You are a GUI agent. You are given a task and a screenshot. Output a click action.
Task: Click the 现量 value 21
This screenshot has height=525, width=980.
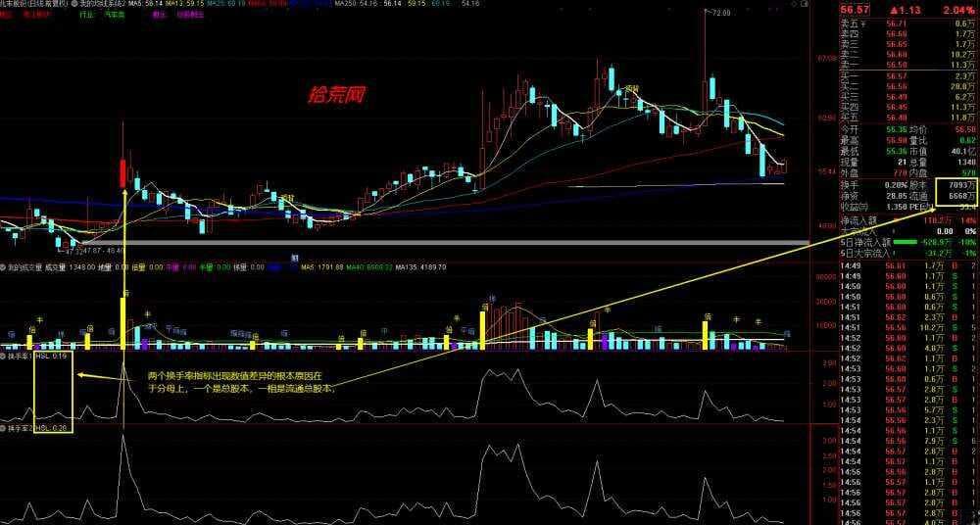pos(902,162)
